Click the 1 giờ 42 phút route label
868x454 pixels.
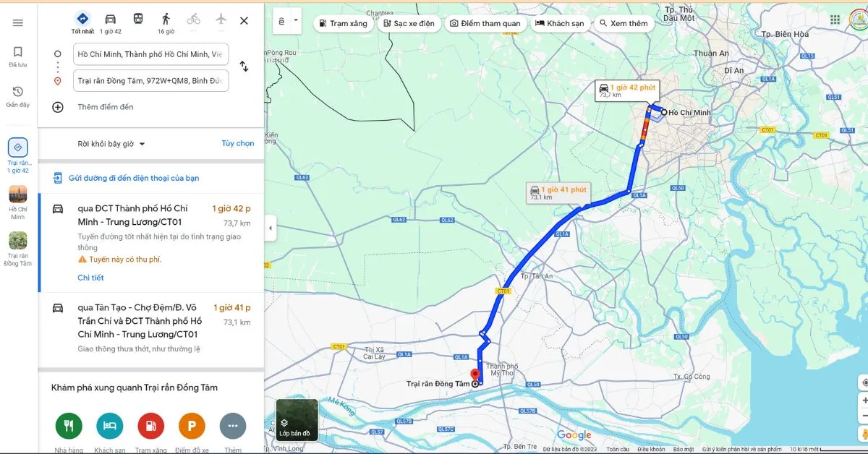click(x=627, y=90)
